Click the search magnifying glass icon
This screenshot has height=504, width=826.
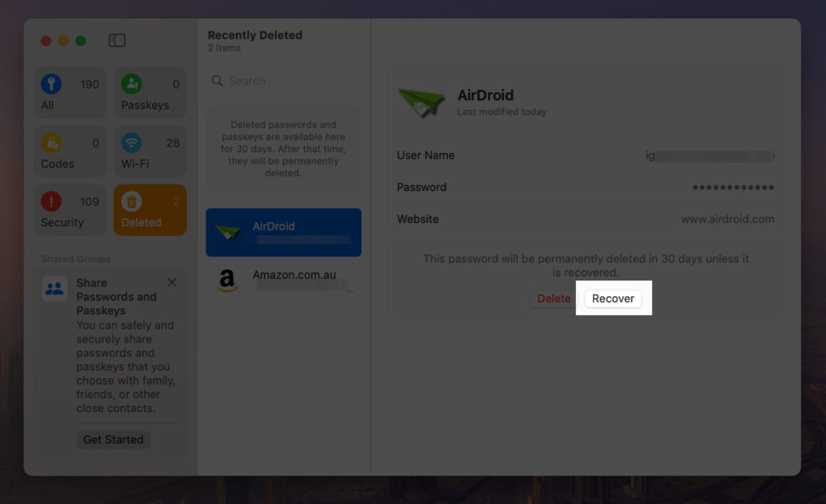[x=217, y=80]
